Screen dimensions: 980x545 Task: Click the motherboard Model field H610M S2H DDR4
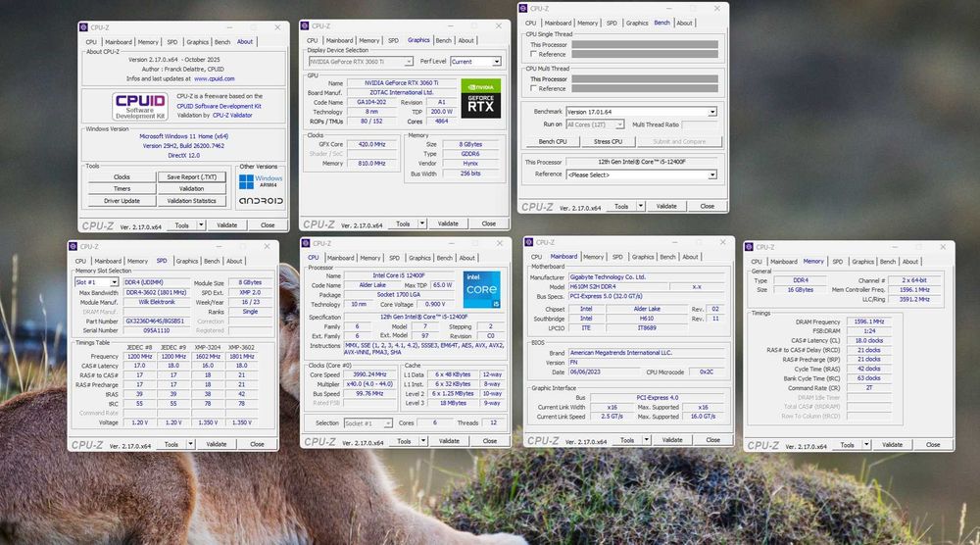[617, 286]
